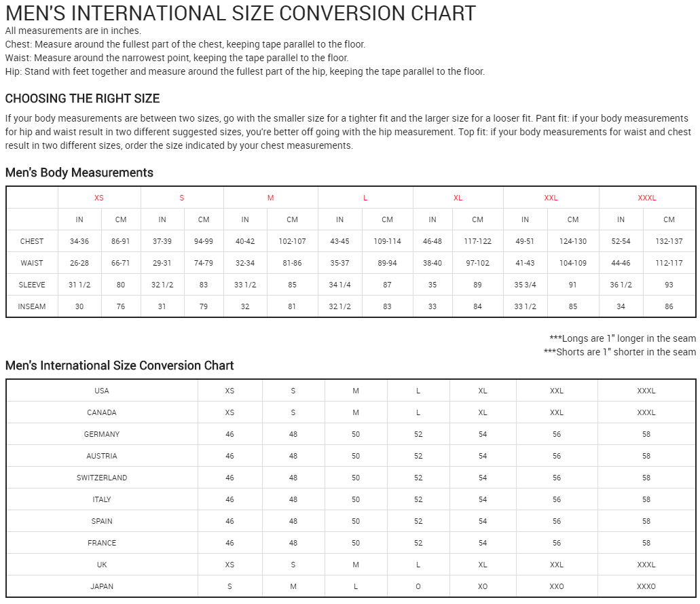
Task: Click the Longs are 1" longer note
Action: point(622,338)
